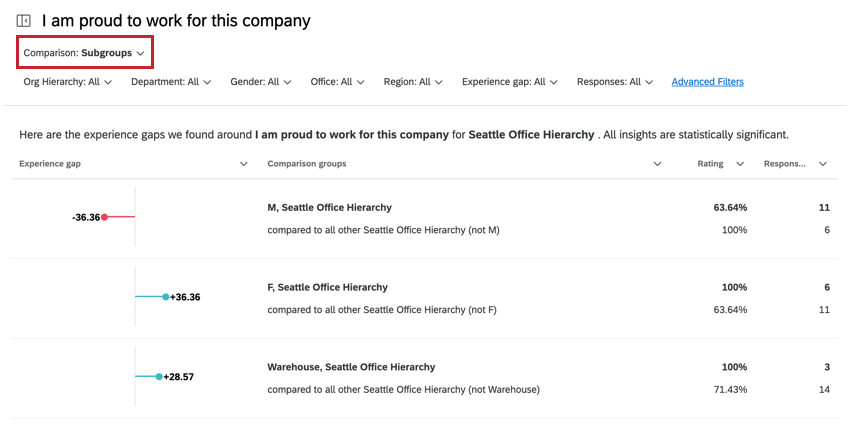
Task: Open the Region filter dropdown
Action: (412, 82)
